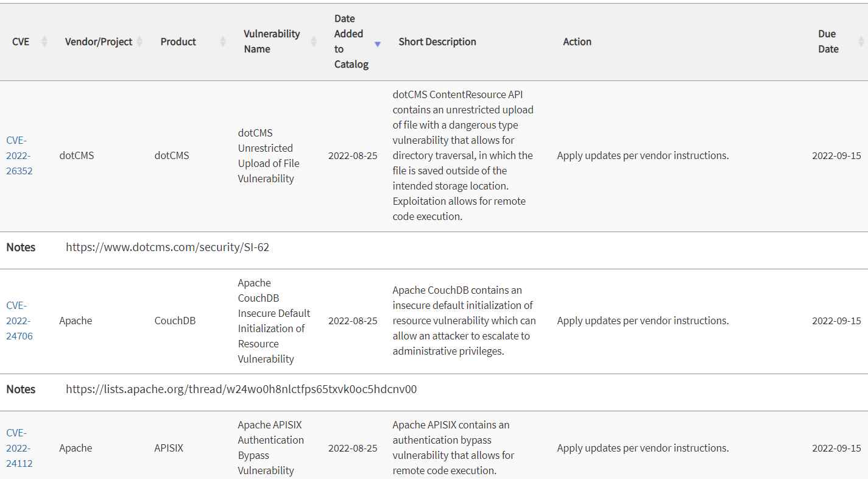This screenshot has height=479, width=868.
Task: Sort by Vulnerability Name column arrows
Action: (x=314, y=41)
